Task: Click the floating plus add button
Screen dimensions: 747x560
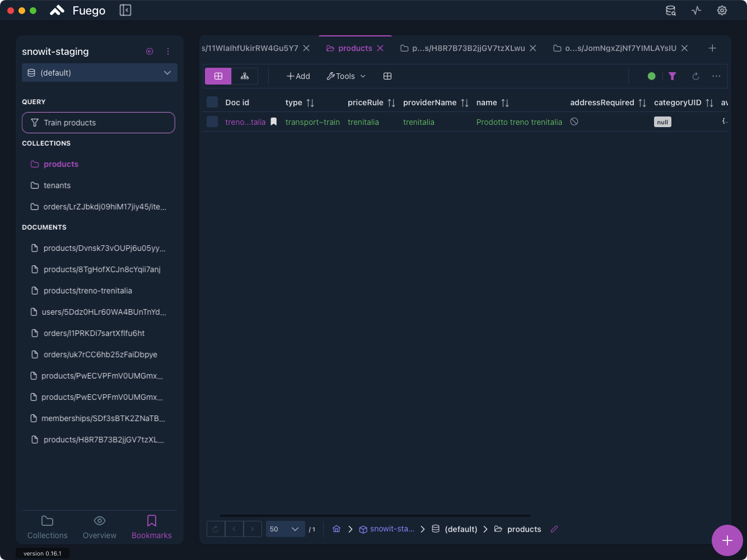Action: 727,540
